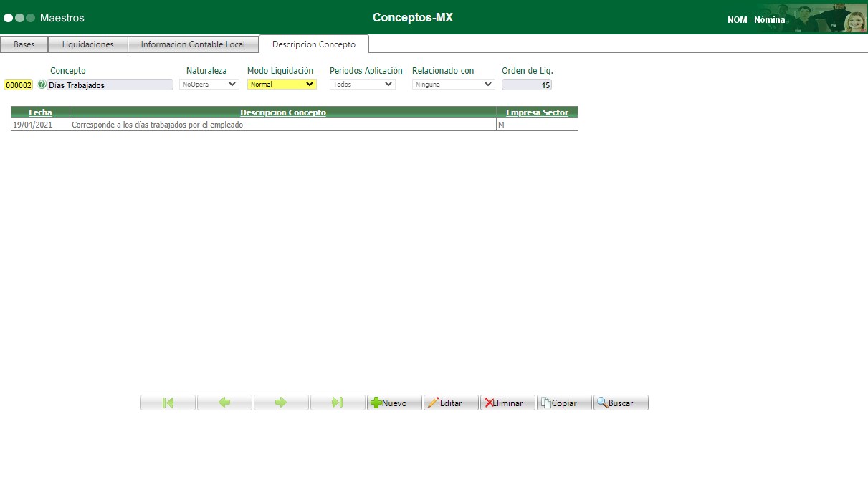
Task: Select the 19/04/2021 date cell
Action: click(40, 125)
